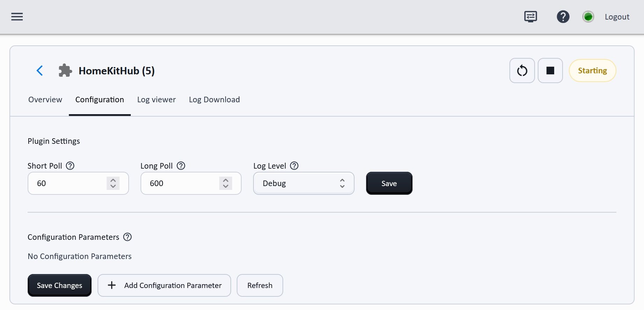Click the puzzle piece plugin icon
Screen dimensions: 644x310
(x=65, y=71)
